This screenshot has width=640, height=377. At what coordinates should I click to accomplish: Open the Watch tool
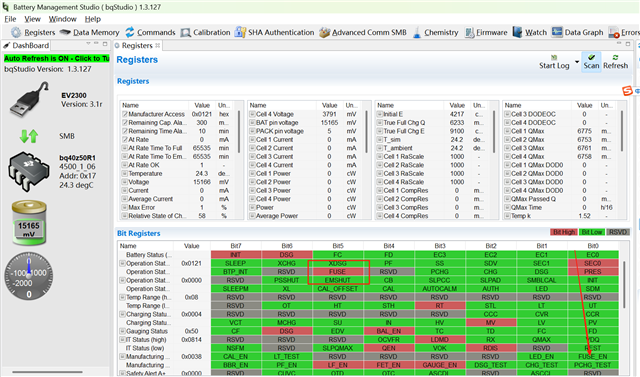click(529, 32)
